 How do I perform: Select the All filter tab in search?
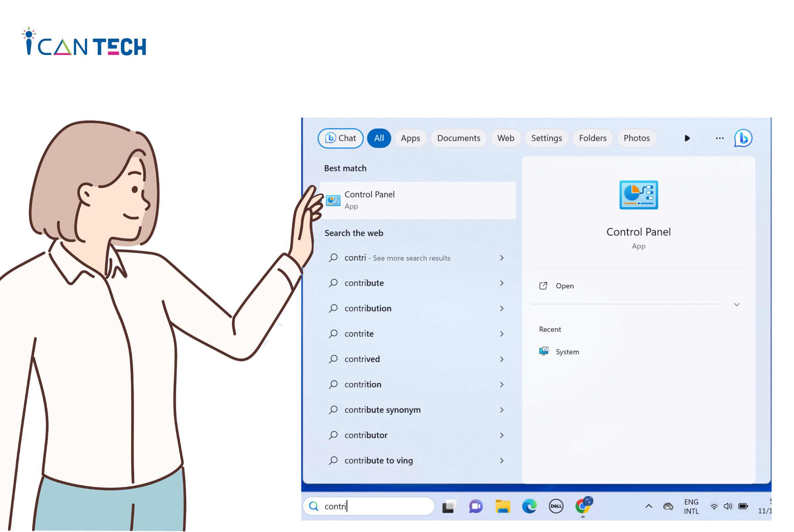click(378, 138)
